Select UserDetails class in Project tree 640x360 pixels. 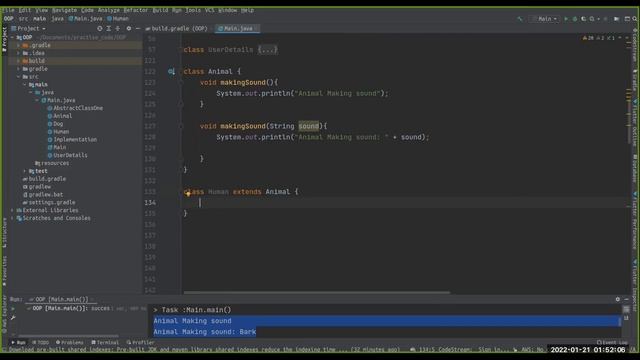pos(67,156)
